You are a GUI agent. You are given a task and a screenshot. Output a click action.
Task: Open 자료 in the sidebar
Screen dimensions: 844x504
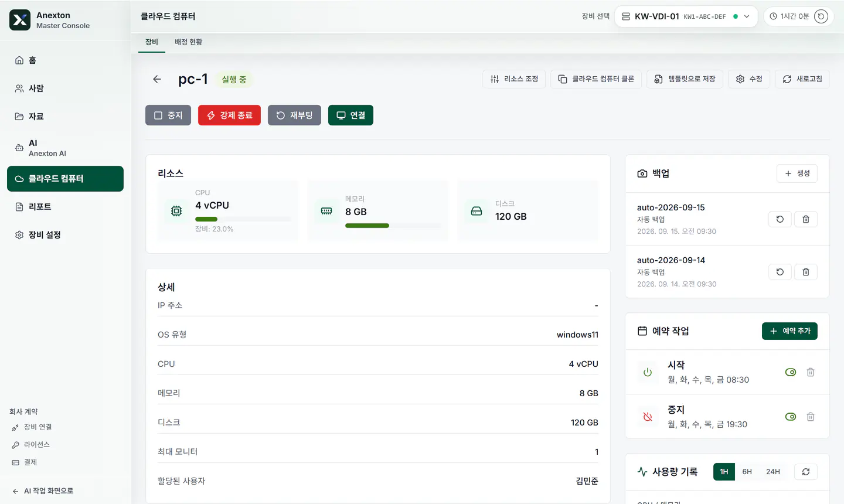coord(65,117)
